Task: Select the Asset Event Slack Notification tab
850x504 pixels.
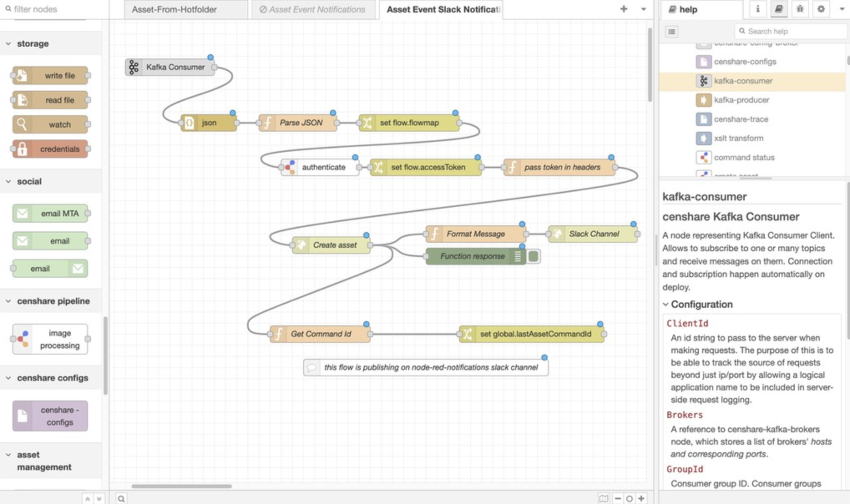Action: tap(441, 10)
